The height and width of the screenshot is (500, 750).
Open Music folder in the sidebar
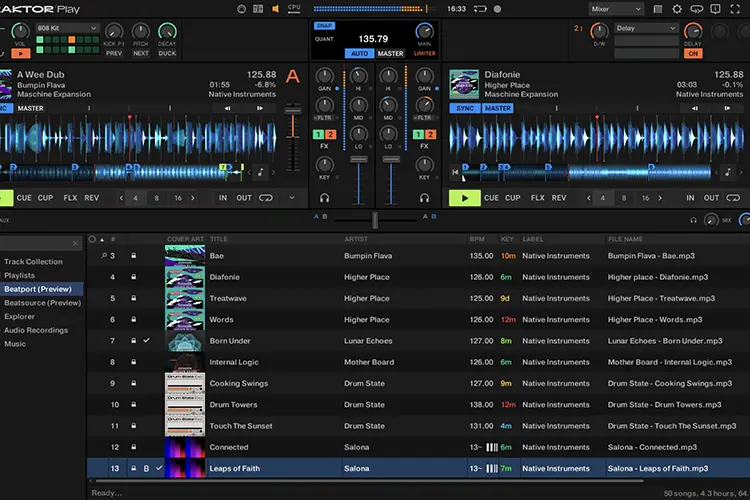tap(15, 344)
